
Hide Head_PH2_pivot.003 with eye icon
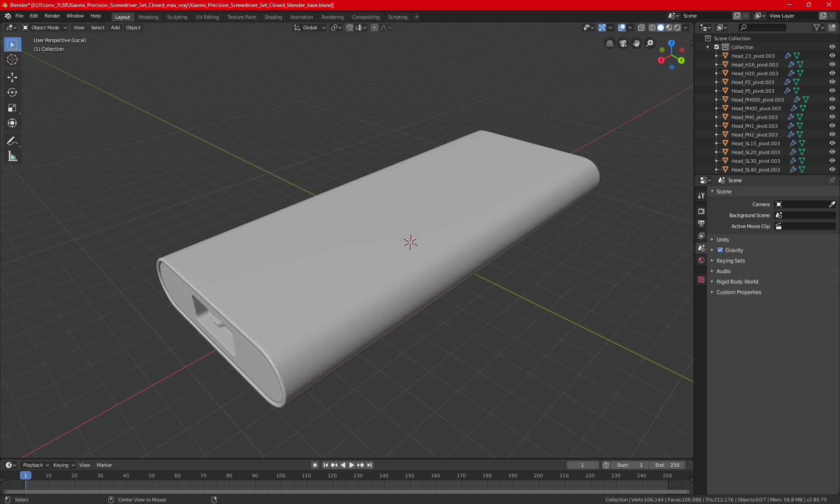click(x=832, y=135)
